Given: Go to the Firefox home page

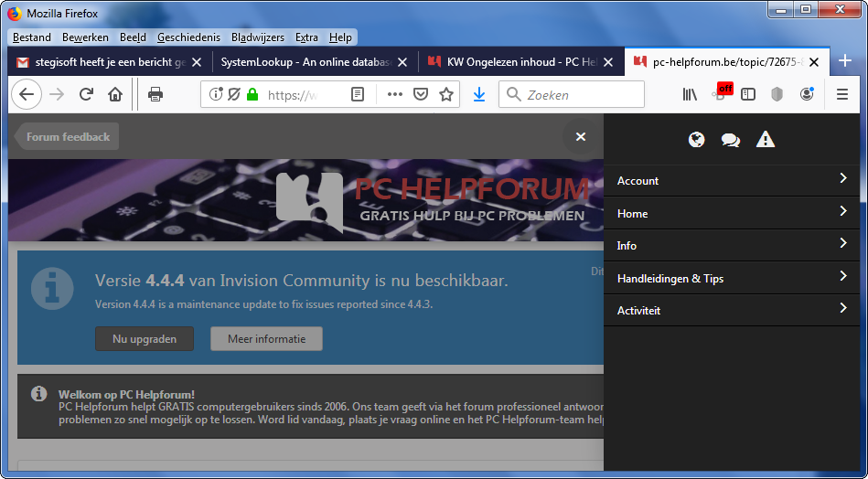Looking at the screenshot, I should (x=115, y=94).
